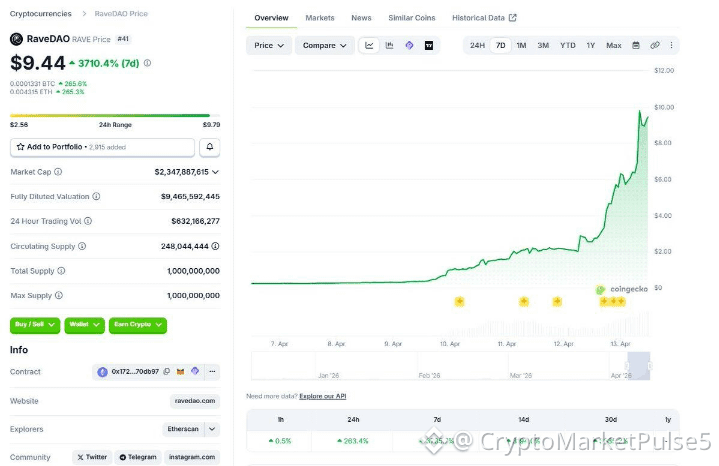719x466 pixels.
Task: Expand the Market Cap chevron
Action: click(x=216, y=172)
